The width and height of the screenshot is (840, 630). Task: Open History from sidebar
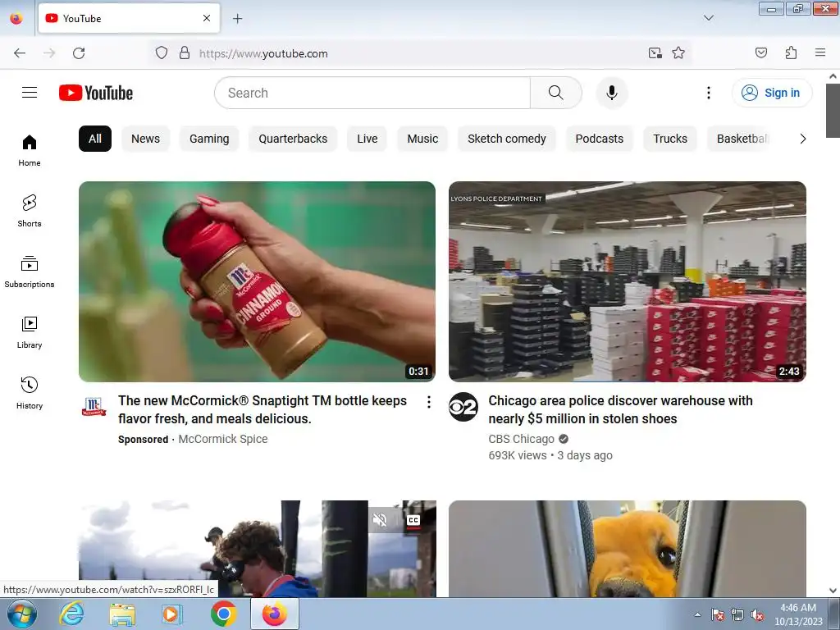pyautogui.click(x=30, y=393)
